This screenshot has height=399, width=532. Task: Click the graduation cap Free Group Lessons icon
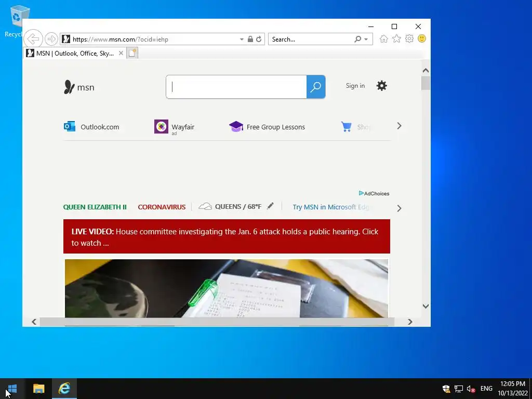click(236, 127)
